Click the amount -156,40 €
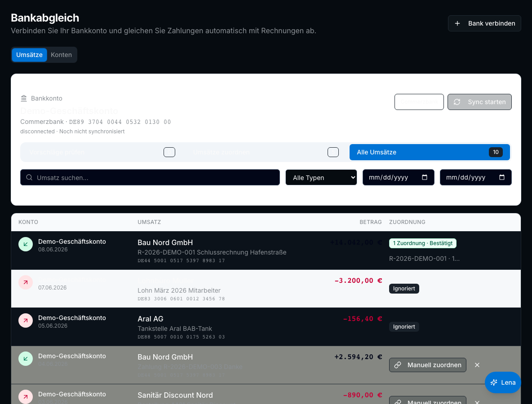 pyautogui.click(x=363, y=319)
